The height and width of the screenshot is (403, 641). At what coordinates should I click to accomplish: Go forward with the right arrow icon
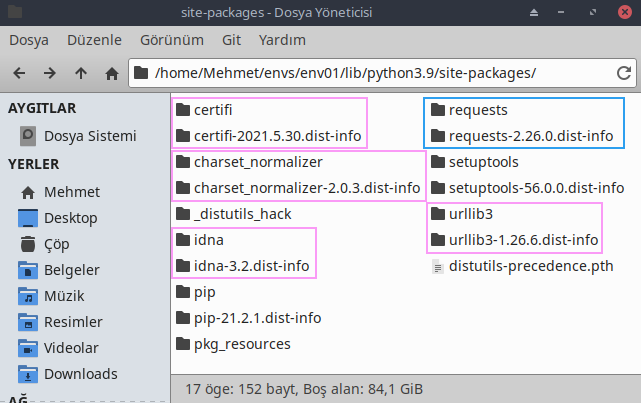point(50,73)
